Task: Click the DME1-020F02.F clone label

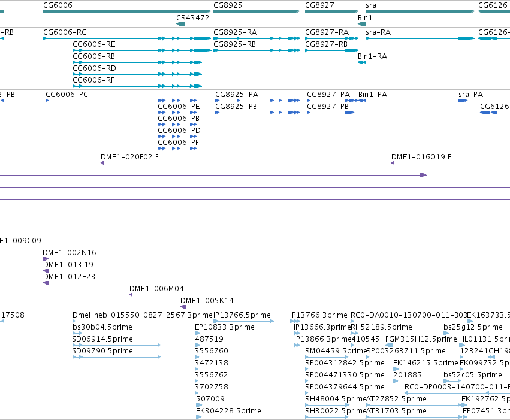Action: tap(130, 157)
